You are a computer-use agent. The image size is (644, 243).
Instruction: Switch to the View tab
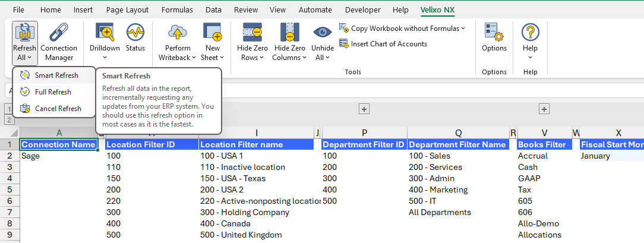click(x=278, y=10)
